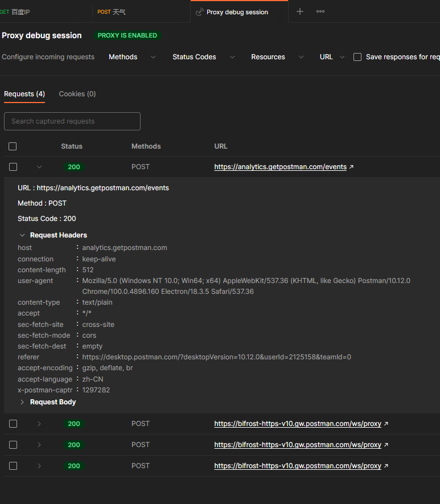Click the PROXY IS ENABLED badge
440x504 pixels.
[x=127, y=35]
